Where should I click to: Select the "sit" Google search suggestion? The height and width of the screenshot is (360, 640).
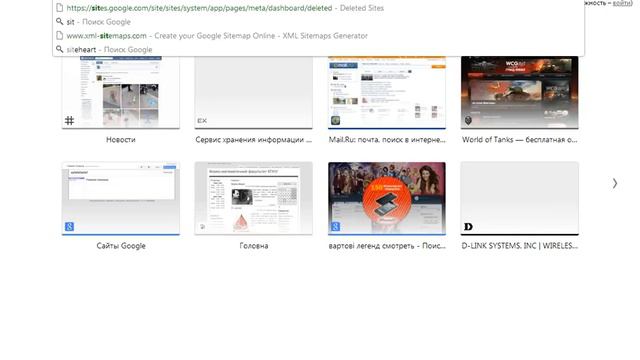click(318, 22)
